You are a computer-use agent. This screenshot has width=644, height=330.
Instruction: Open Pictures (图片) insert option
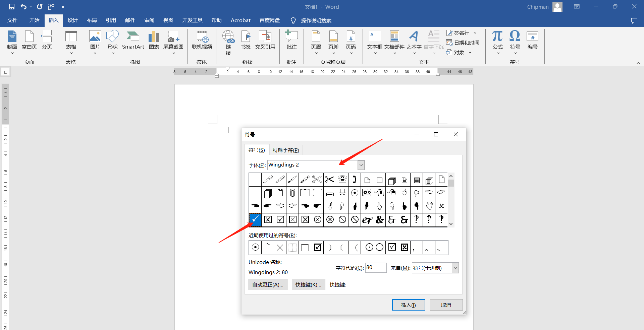click(95, 43)
